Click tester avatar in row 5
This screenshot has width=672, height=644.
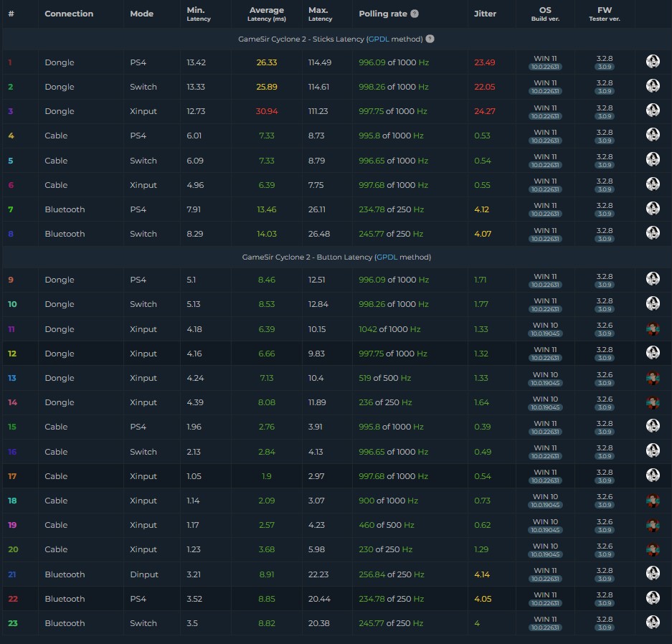[x=653, y=159]
